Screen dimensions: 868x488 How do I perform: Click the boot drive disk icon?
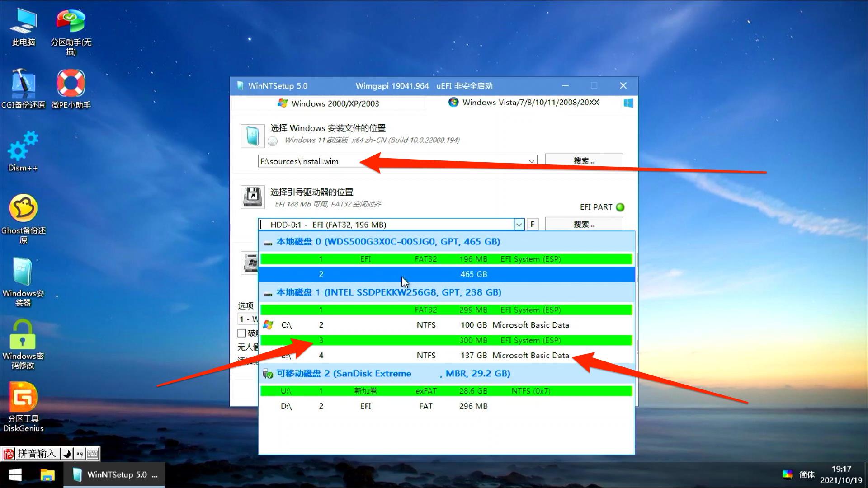coord(252,197)
